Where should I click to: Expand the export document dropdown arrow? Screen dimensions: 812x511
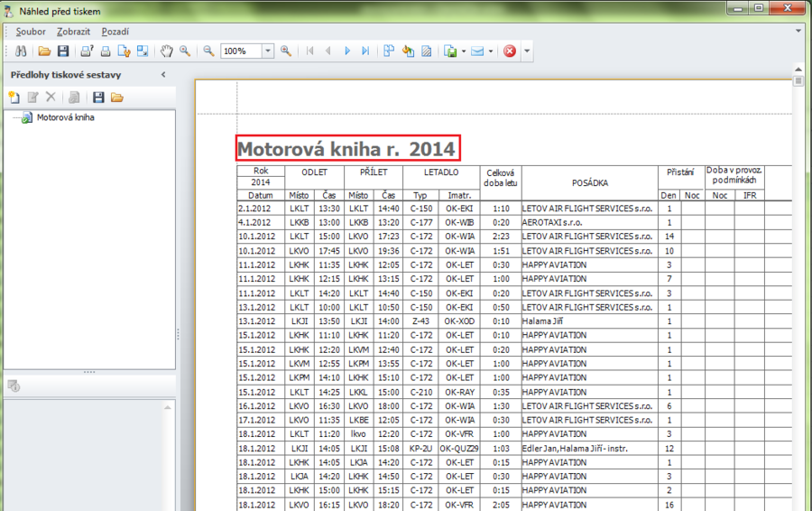coord(464,51)
